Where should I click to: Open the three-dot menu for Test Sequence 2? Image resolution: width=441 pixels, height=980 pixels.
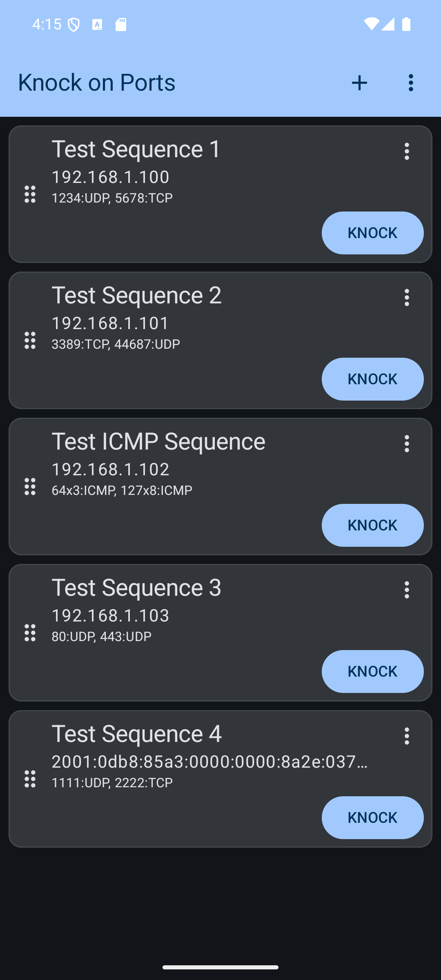click(406, 298)
